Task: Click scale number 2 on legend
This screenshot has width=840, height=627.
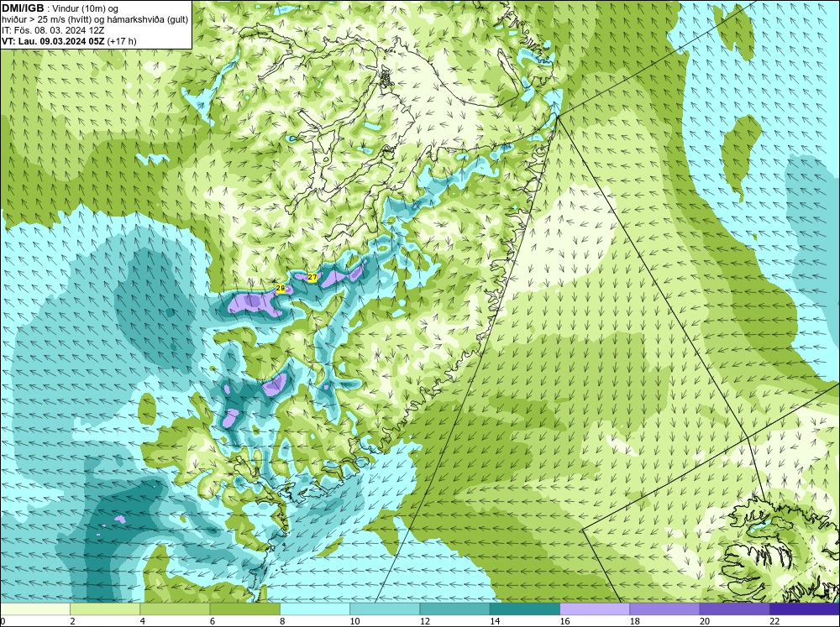Action: click(x=72, y=621)
